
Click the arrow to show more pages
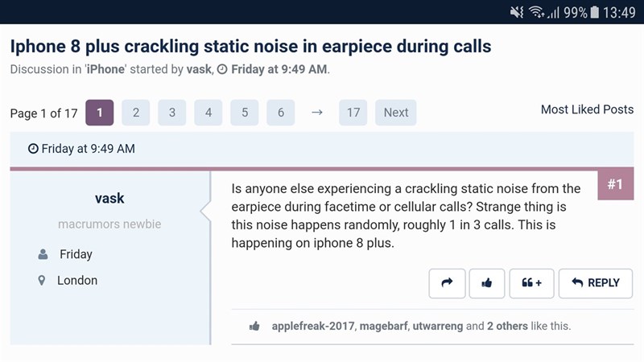[317, 113]
